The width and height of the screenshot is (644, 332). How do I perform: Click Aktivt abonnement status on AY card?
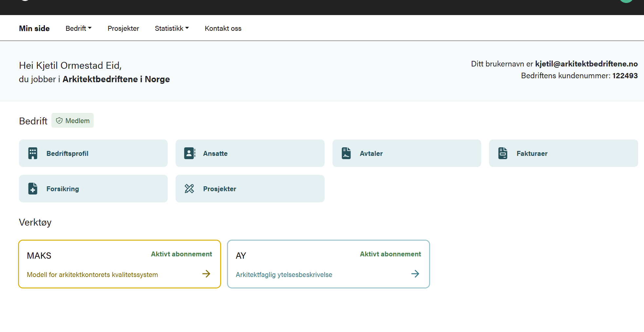[390, 254]
